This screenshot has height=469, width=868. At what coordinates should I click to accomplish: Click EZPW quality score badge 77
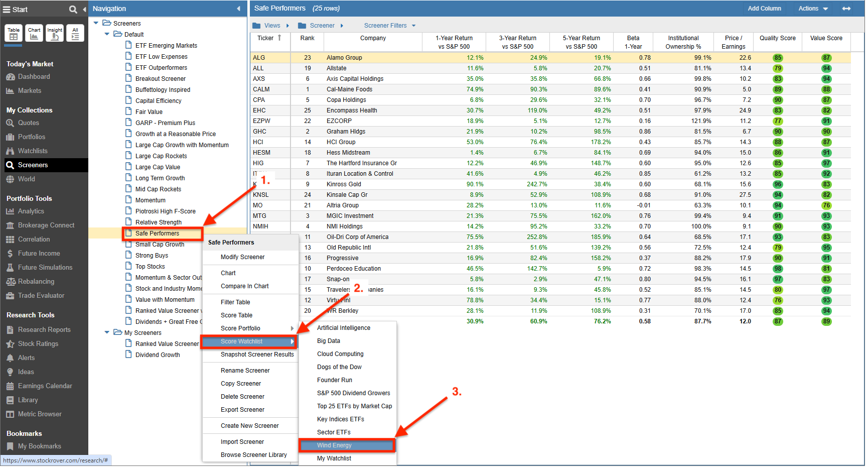pyautogui.click(x=777, y=121)
